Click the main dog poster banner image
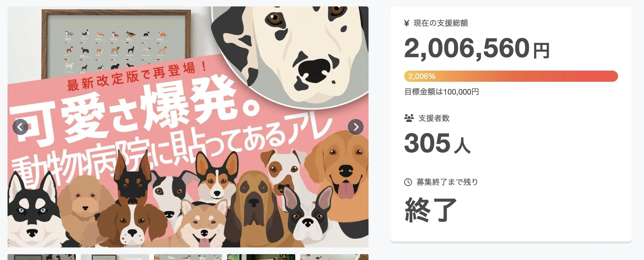Viewport: 644px width, 260px height. click(x=188, y=127)
